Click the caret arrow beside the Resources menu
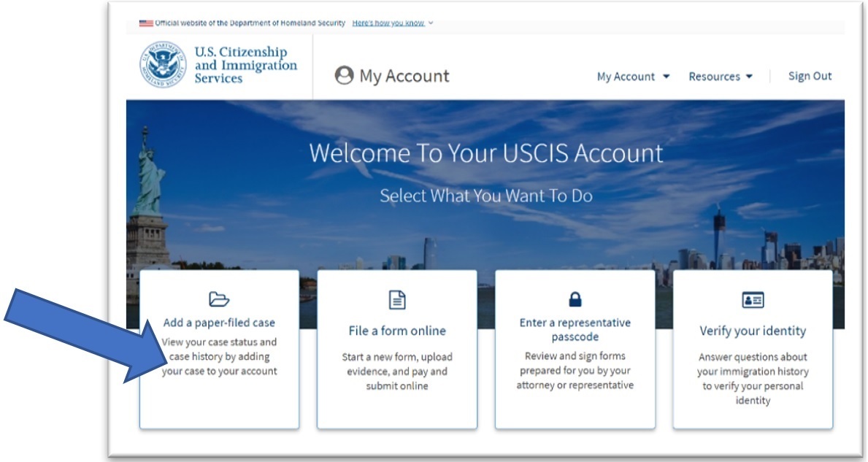Image resolution: width=868 pixels, height=462 pixels. pyautogui.click(x=749, y=77)
